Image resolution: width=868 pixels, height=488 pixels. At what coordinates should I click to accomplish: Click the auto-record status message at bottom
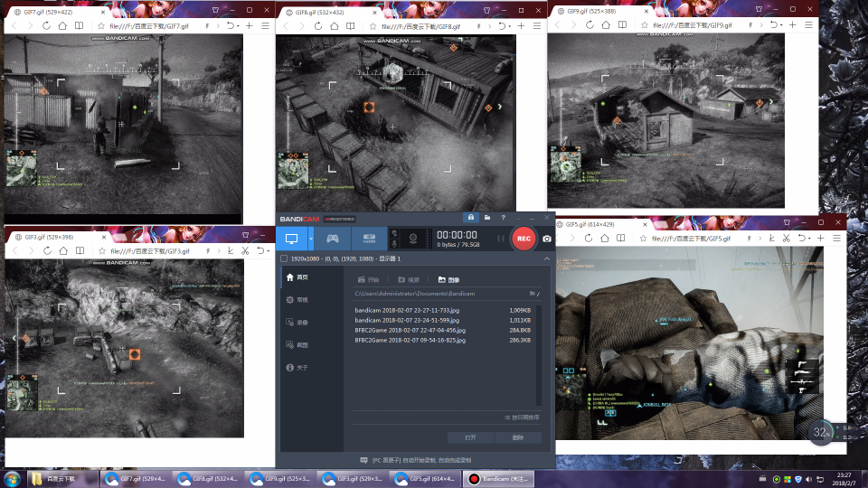(x=415, y=460)
